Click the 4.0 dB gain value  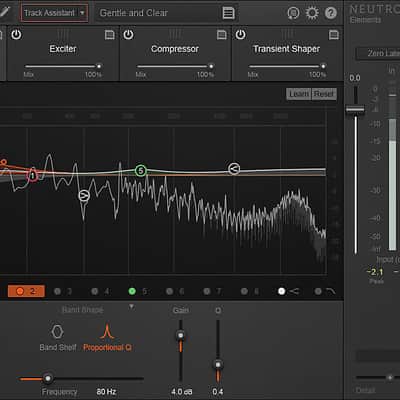coord(182,391)
